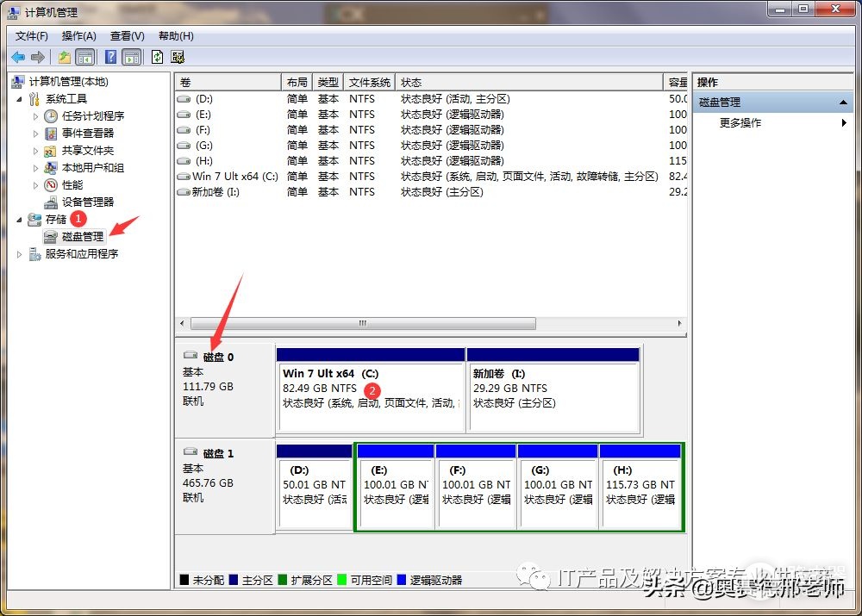
Task: Sort by the 卷 column header
Action: click(228, 83)
